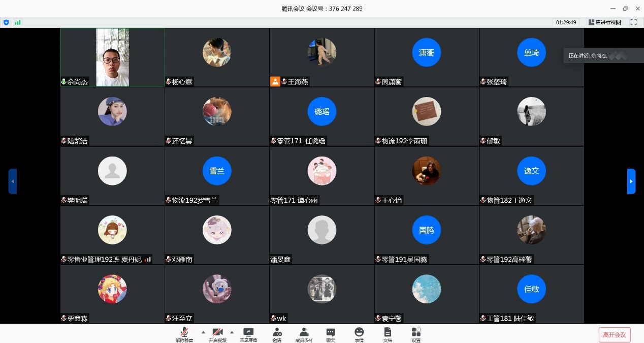644x343 pixels.
Task: Expand video options arrow beside 开启视频
Action: pyautogui.click(x=232, y=332)
